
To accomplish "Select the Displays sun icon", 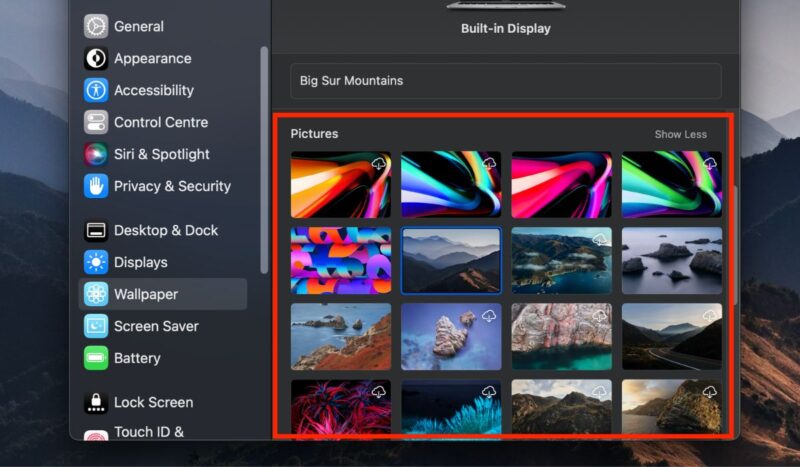I will point(96,262).
